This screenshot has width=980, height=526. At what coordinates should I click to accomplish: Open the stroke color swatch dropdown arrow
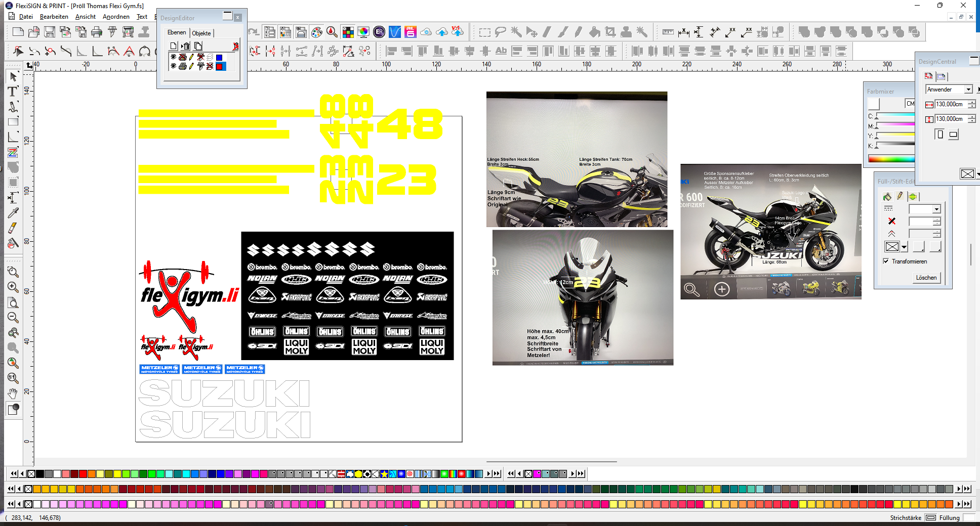click(x=904, y=247)
